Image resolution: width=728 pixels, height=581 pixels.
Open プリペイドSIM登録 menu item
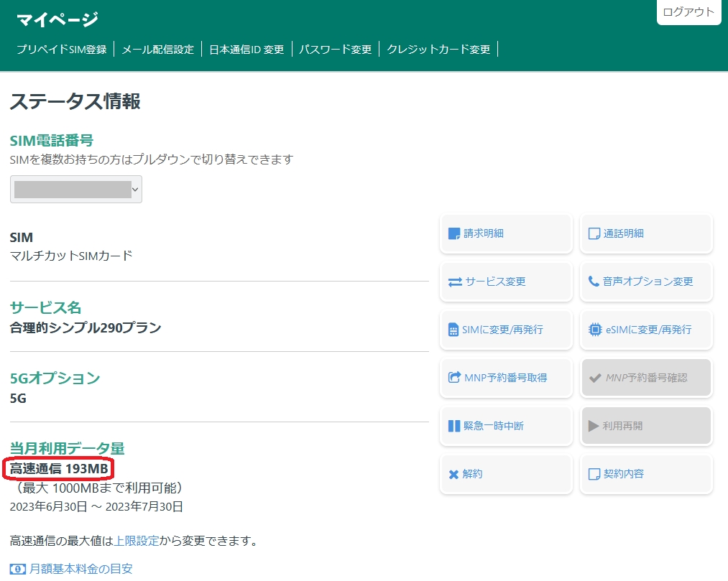62,49
